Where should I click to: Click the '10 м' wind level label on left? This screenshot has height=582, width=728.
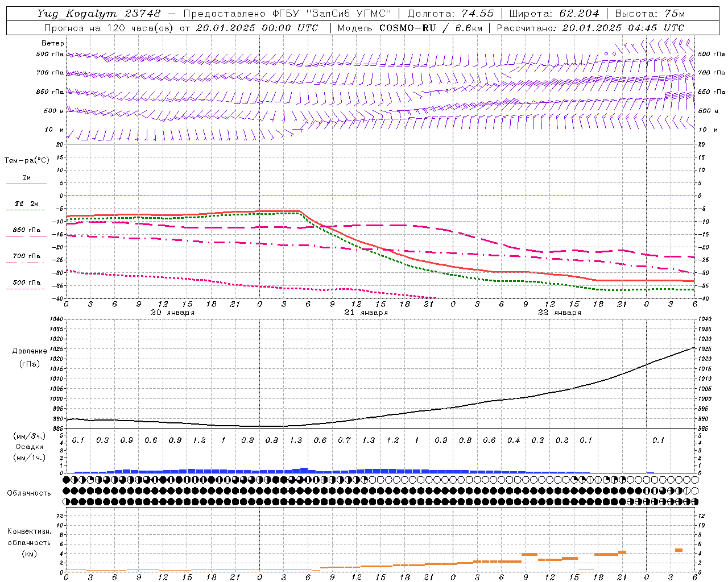(55, 130)
